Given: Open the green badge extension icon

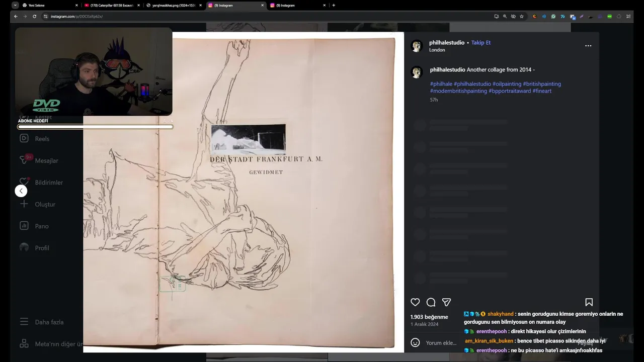Looking at the screenshot, I should click(610, 16).
